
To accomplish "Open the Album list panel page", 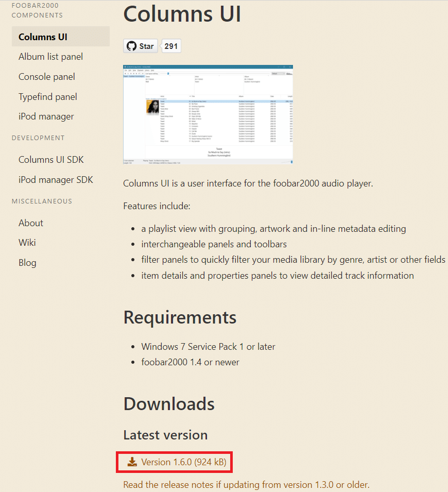I will (x=50, y=57).
